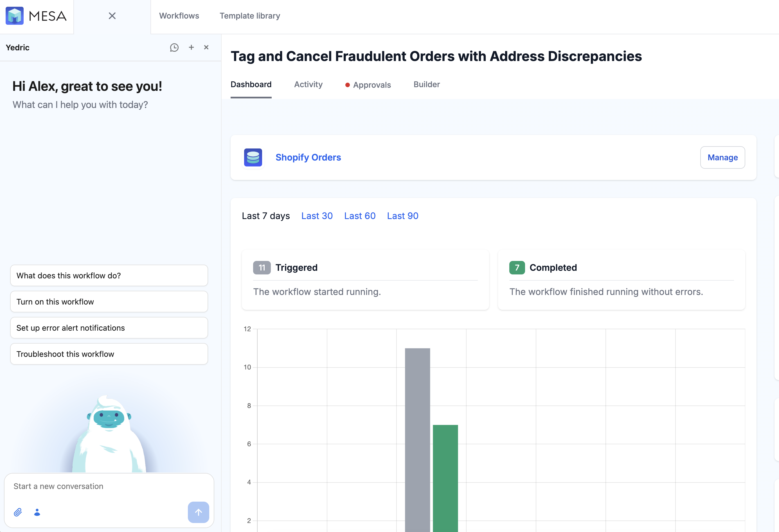Screen dimensions: 779x532
Task: Show Last 60 days stats
Action: 360,216
